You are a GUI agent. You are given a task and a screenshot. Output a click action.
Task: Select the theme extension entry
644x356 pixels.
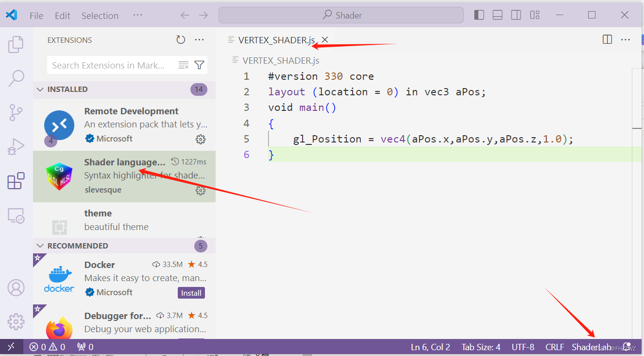124,220
